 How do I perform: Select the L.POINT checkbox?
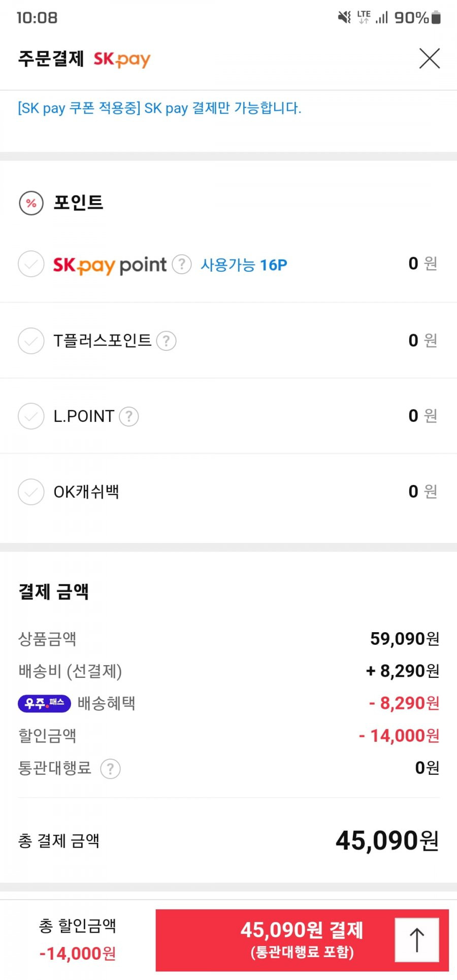tap(31, 416)
